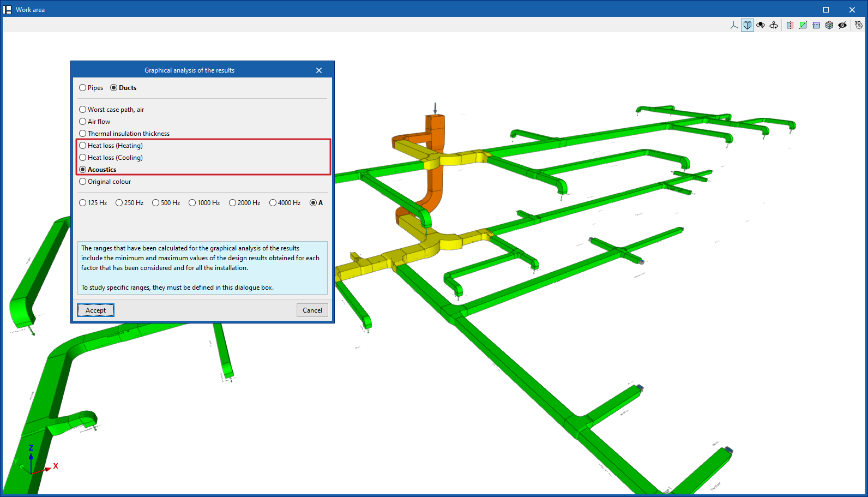The image size is (868, 497).
Task: Toggle the perspective cube view icon
Action: (x=748, y=25)
